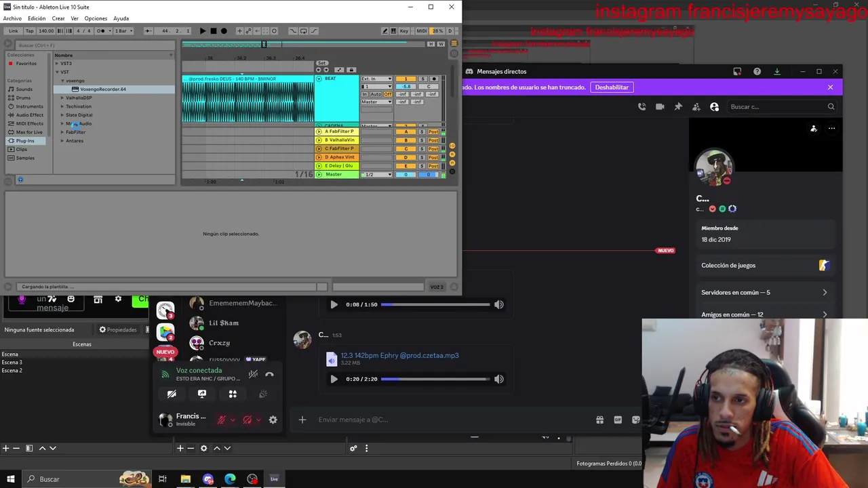Viewport: 868px width, 488px height.
Task: Stop playback in Ableton transport
Action: coord(213,30)
